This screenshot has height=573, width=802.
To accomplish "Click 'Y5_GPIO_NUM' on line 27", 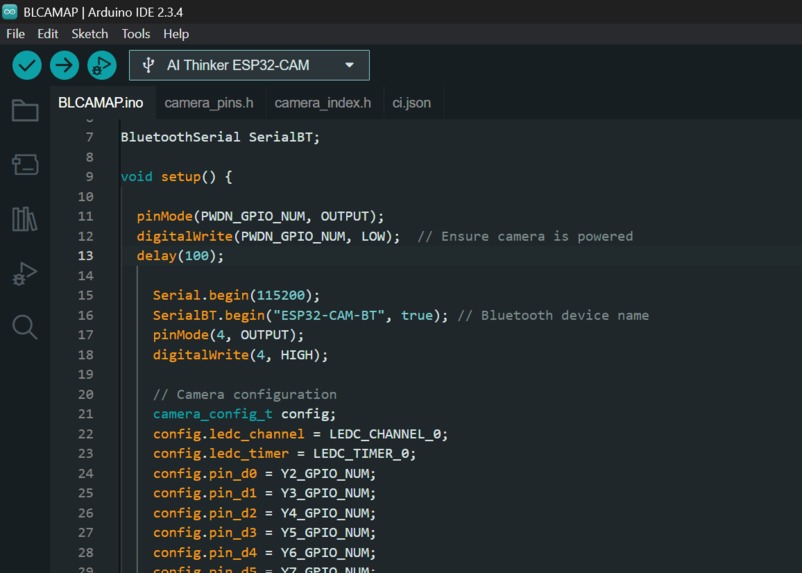I will pos(324,533).
